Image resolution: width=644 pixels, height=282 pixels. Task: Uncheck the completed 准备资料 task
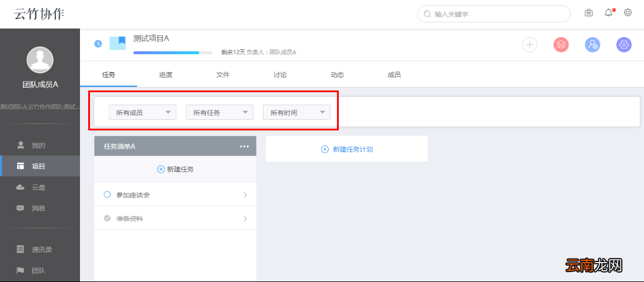(x=107, y=219)
